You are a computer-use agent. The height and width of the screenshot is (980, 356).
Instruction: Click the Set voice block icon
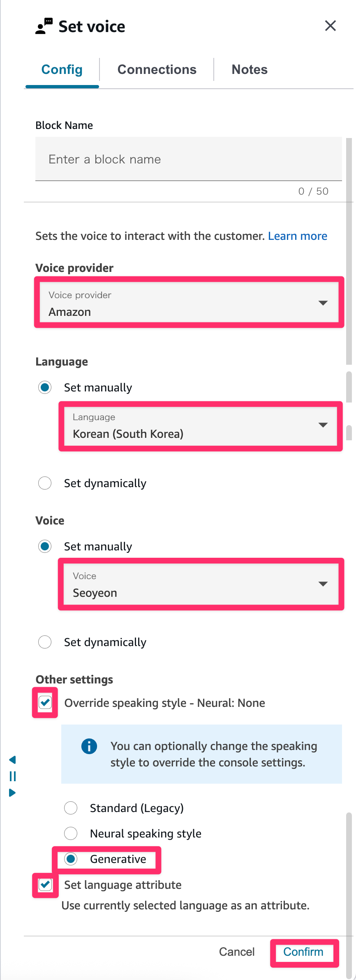(44, 26)
